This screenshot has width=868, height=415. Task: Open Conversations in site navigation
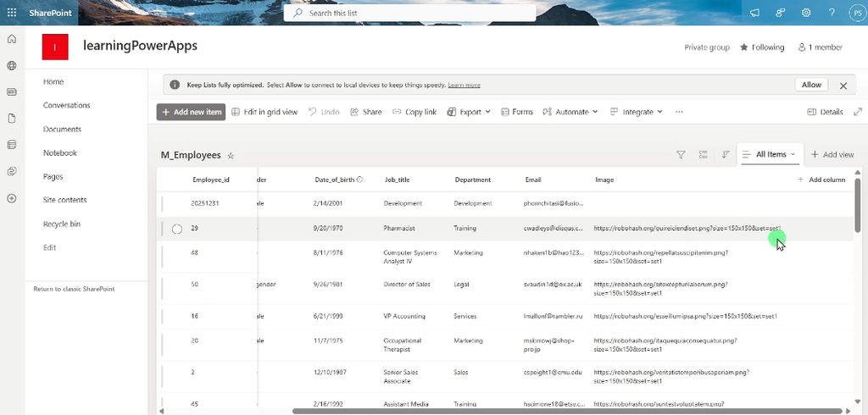(66, 105)
